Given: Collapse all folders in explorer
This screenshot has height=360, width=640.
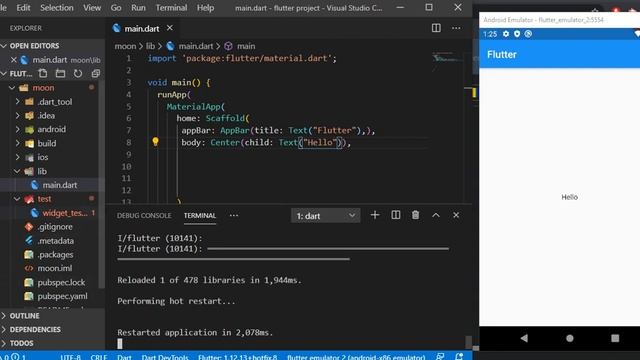Looking at the screenshot, I should tap(96, 73).
